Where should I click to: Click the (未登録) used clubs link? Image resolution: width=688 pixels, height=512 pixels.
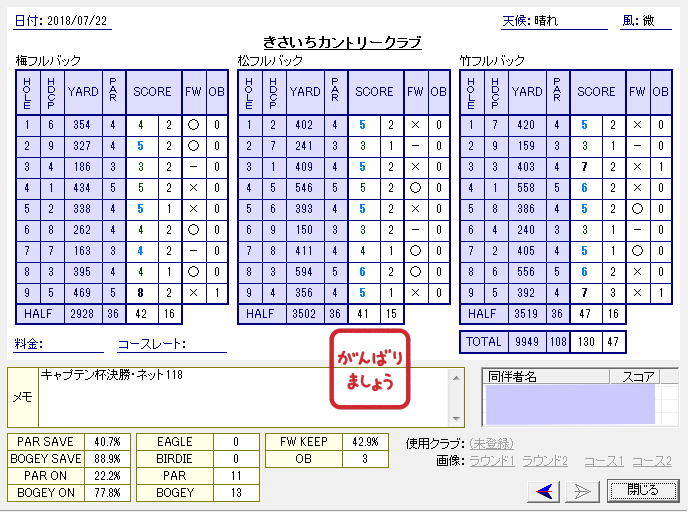491,444
